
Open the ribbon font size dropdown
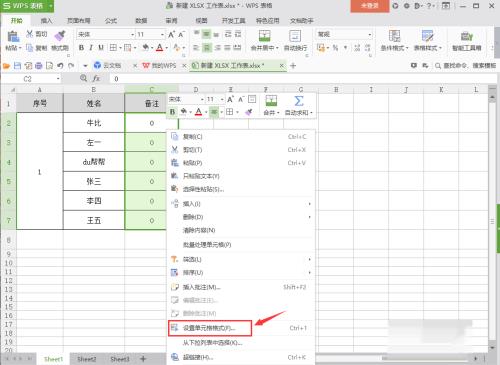162,34
